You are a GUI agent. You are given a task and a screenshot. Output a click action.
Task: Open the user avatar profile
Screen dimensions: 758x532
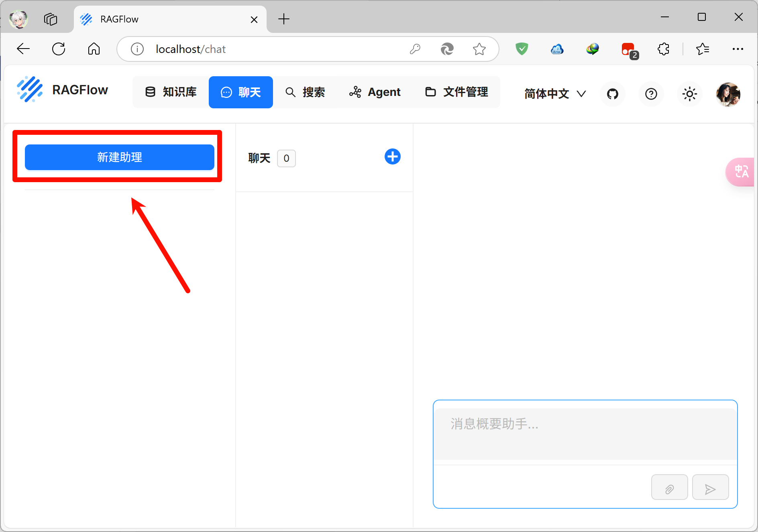coord(728,94)
